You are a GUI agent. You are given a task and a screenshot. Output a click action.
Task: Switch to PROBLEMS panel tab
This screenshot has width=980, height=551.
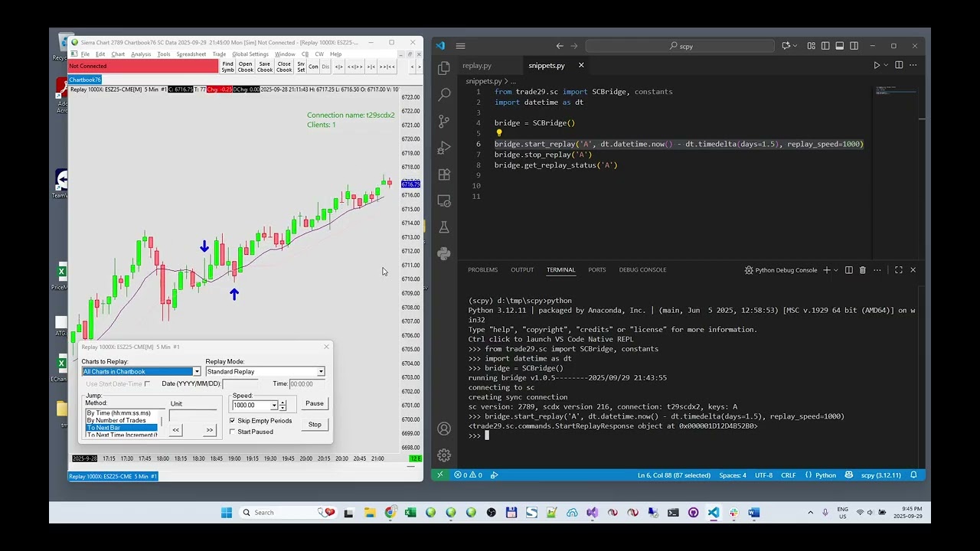coord(483,270)
